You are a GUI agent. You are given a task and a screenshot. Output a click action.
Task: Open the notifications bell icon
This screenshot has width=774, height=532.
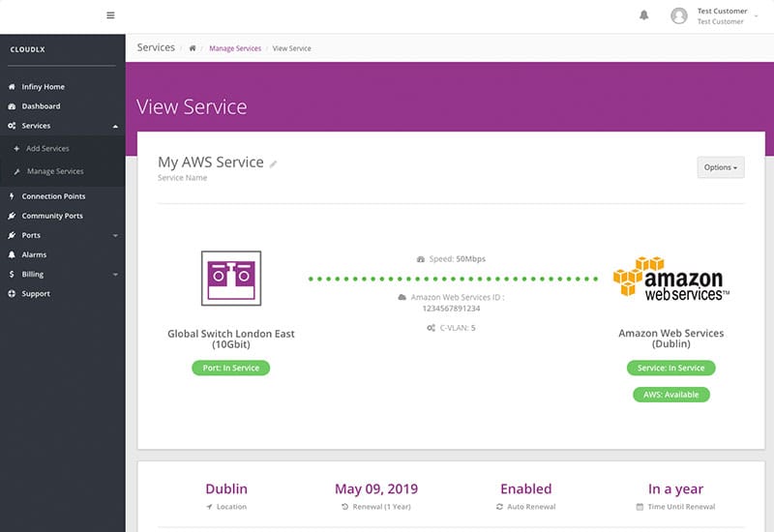643,15
